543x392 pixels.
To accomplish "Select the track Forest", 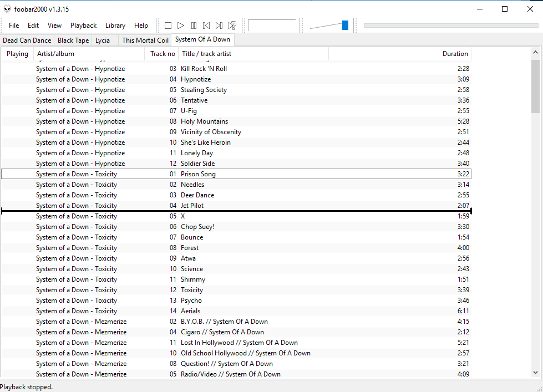I will pos(236,248).
